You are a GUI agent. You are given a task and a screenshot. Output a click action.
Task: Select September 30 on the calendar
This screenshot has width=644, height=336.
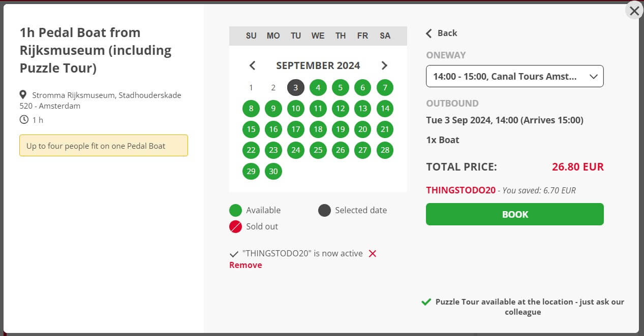tap(273, 172)
